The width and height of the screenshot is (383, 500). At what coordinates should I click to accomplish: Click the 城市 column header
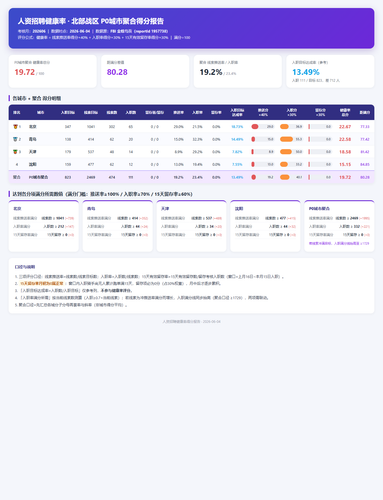[x=40, y=112]
